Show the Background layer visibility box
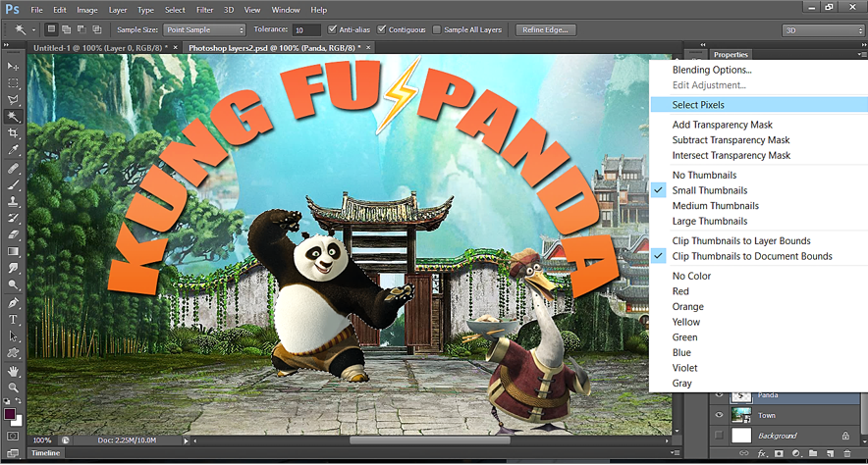This screenshot has height=465, width=868. pyautogui.click(x=719, y=436)
